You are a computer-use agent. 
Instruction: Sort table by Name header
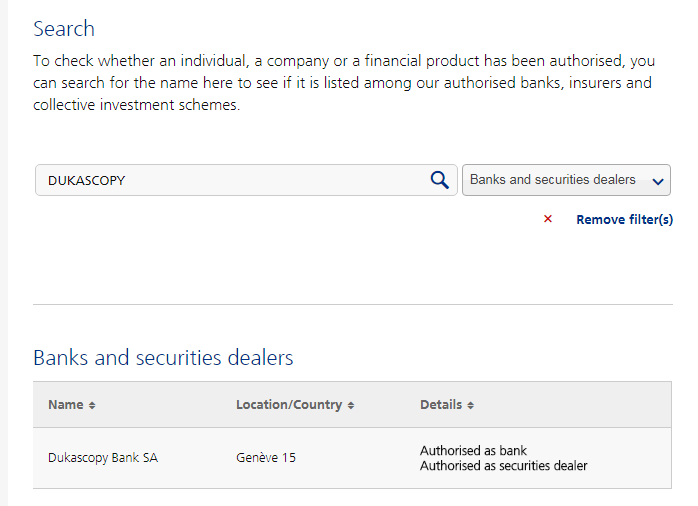(x=65, y=405)
